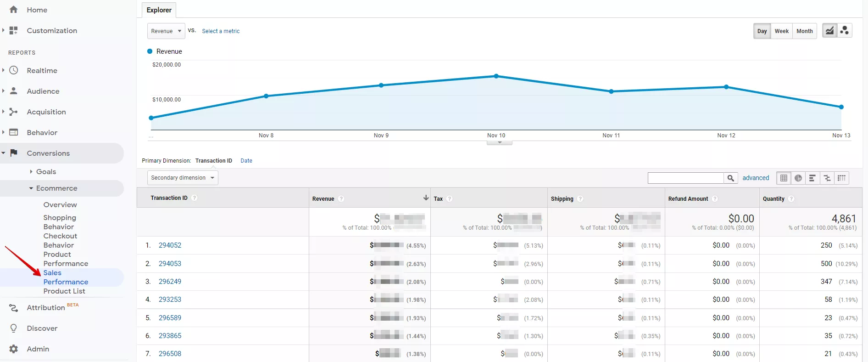The height and width of the screenshot is (362, 868).
Task: Switch to line chart view icon
Action: [829, 31]
